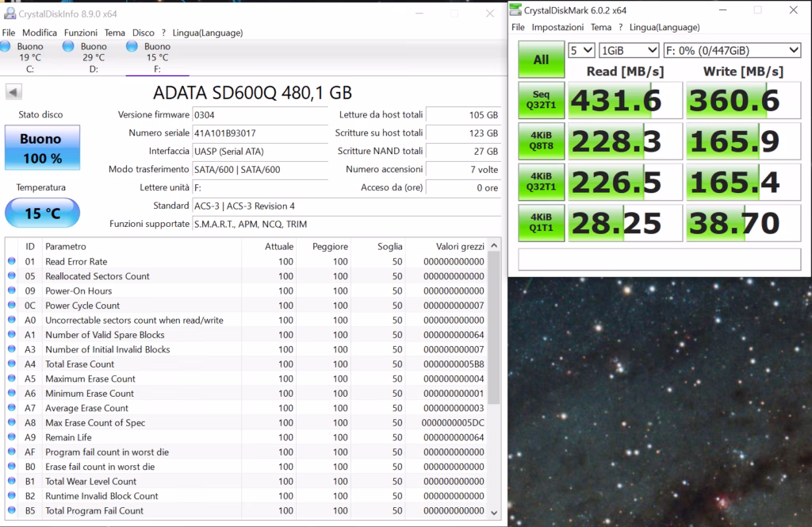Open File menu in CrystalDiskInfo
812x527 pixels.
point(8,33)
